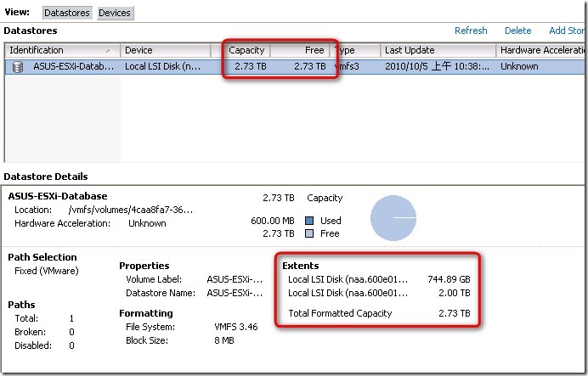Click the sort arrow in Identification header
This screenshot has height=376, width=588.
coord(109,51)
